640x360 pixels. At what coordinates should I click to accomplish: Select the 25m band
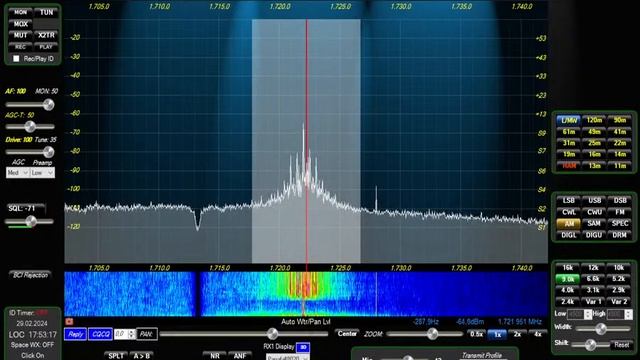(x=594, y=143)
